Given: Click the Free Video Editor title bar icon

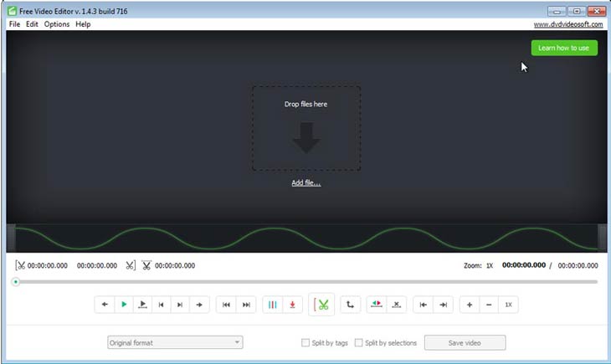Looking at the screenshot, I should [12, 11].
